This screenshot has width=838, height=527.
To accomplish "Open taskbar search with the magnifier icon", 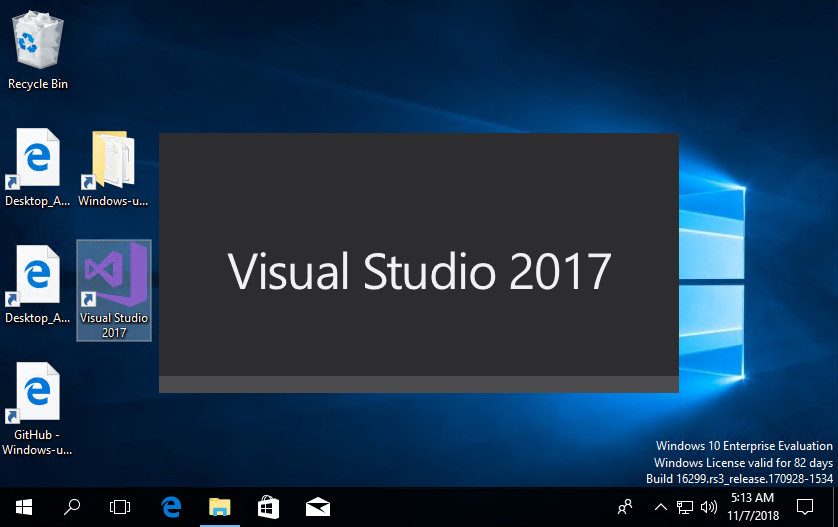I will 72,507.
